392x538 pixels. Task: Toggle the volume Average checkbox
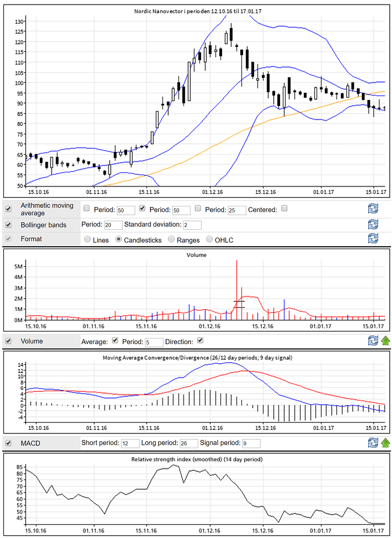click(115, 340)
